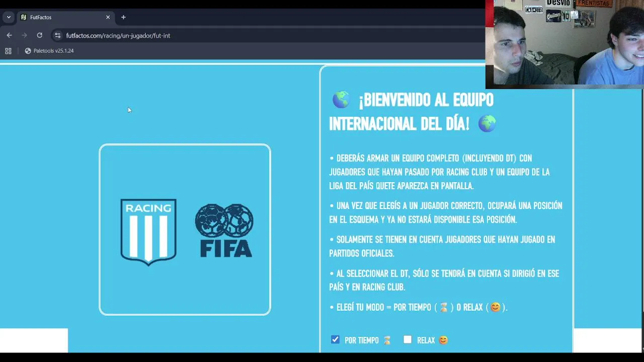Click the browser forward arrow
The width and height of the screenshot is (644, 362).
coord(24,35)
